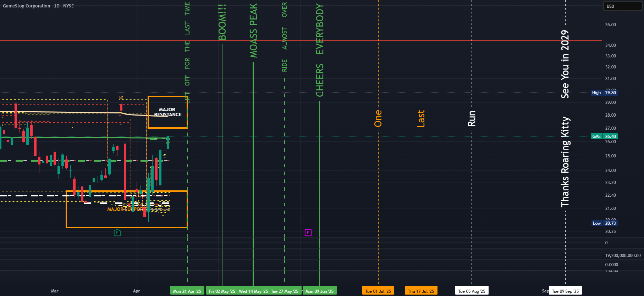The width and height of the screenshot is (644, 296).
Task: Click the green earnings E icon
Action: [117, 233]
